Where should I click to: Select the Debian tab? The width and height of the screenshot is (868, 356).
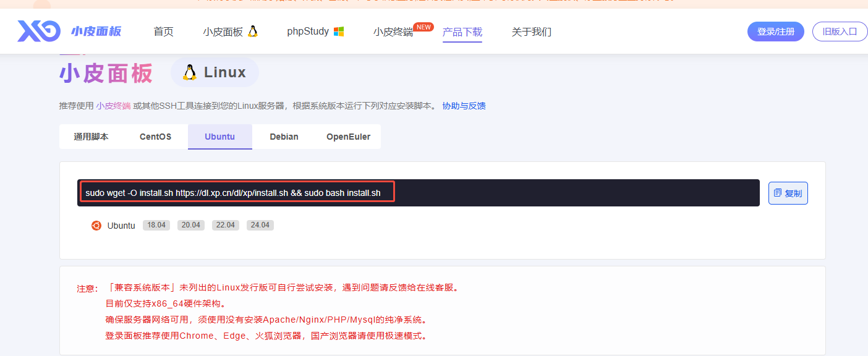pos(284,137)
